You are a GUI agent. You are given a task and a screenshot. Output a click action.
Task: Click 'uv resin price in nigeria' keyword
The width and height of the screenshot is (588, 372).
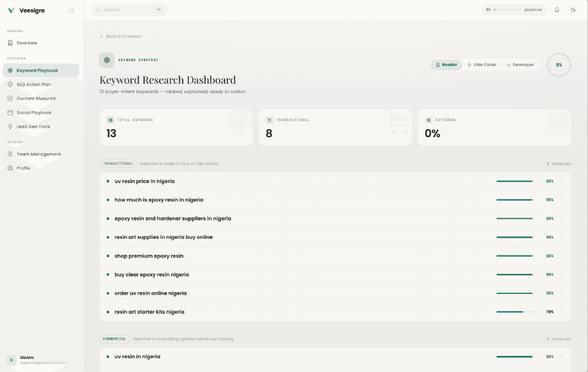144,181
